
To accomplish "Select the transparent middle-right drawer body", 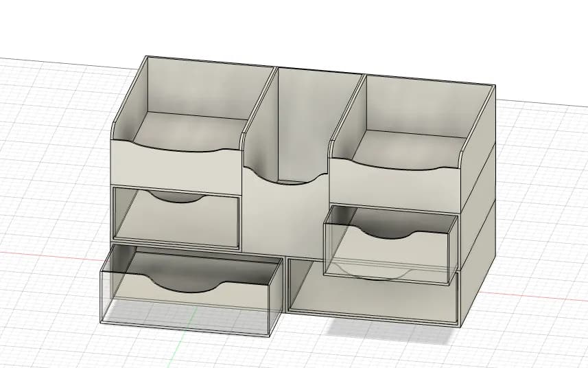I will (x=390, y=246).
